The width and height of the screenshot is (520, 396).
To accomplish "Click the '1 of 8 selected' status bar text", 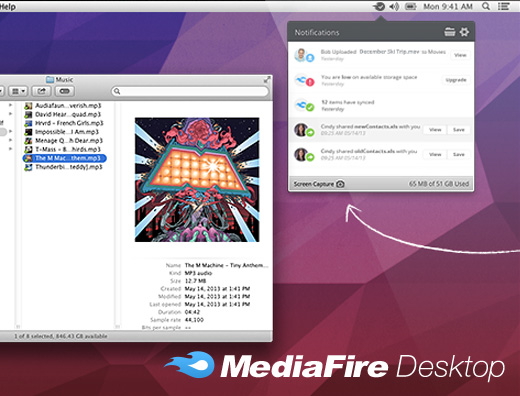I will [61, 336].
